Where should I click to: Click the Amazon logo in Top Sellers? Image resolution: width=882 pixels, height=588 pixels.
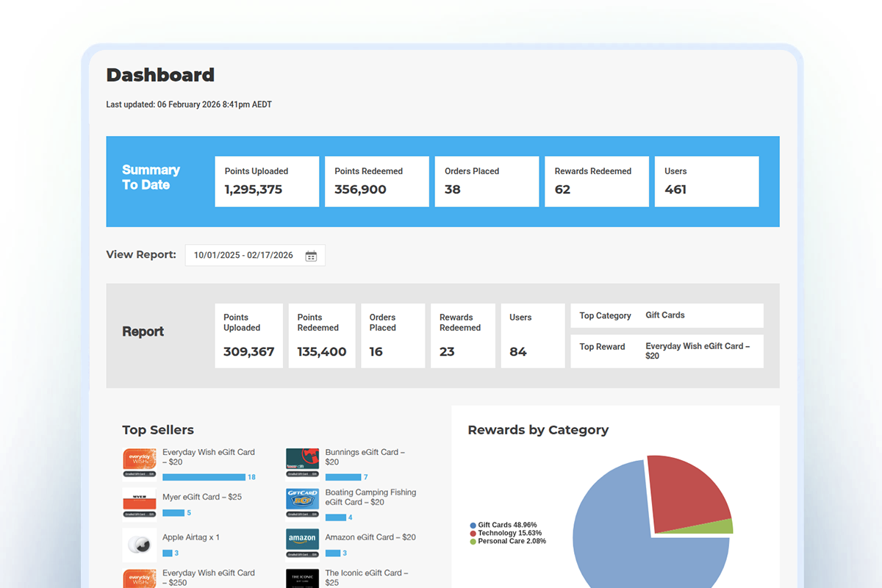click(303, 540)
